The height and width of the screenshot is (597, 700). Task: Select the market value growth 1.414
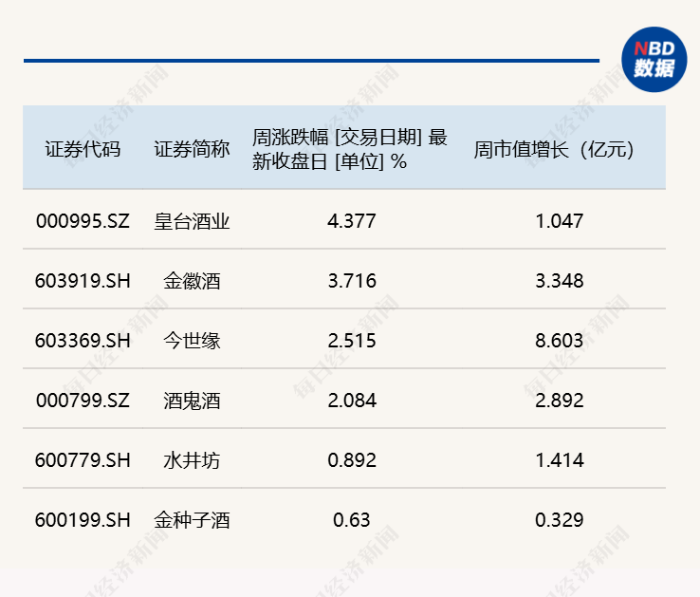560,460
